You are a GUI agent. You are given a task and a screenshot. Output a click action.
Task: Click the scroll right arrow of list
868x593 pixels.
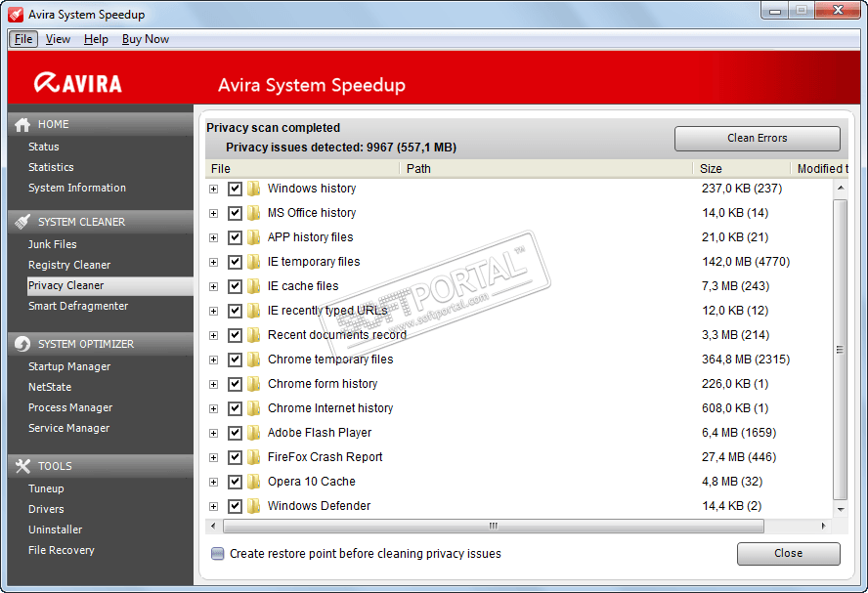[x=824, y=526]
